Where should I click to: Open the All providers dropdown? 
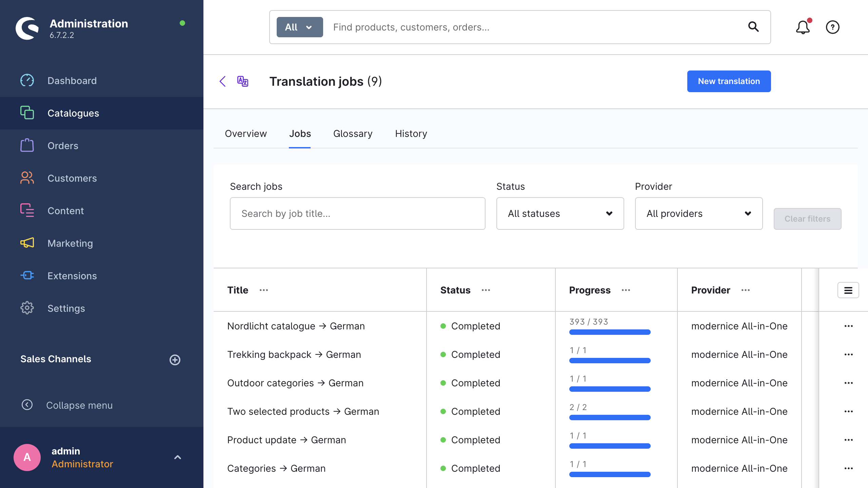pyautogui.click(x=699, y=213)
